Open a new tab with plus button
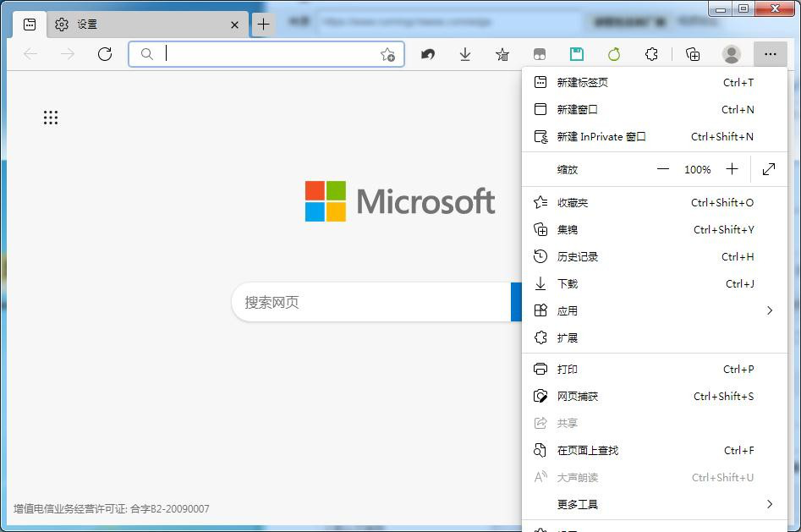This screenshot has width=801, height=532. [263, 25]
